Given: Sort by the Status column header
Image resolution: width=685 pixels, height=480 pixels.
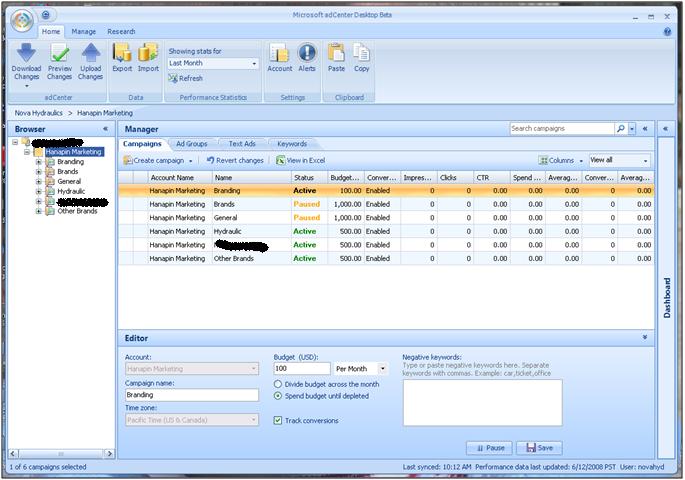Looking at the screenshot, I should pos(309,178).
